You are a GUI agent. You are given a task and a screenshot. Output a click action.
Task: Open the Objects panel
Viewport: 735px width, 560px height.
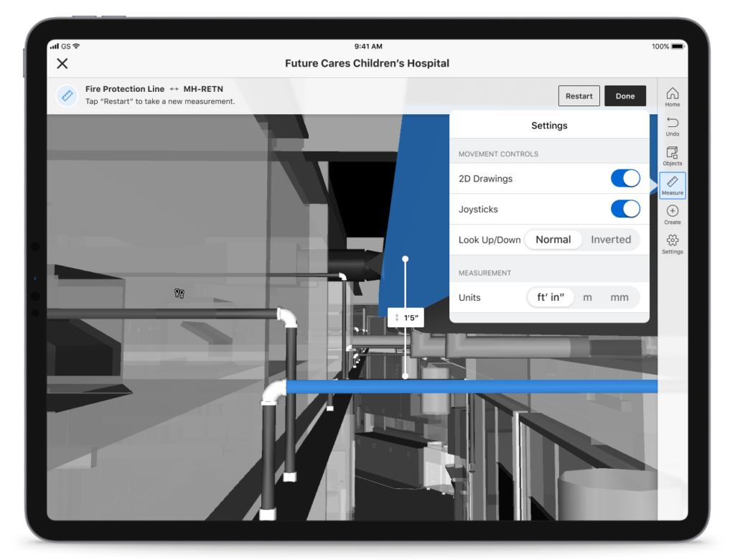click(672, 157)
